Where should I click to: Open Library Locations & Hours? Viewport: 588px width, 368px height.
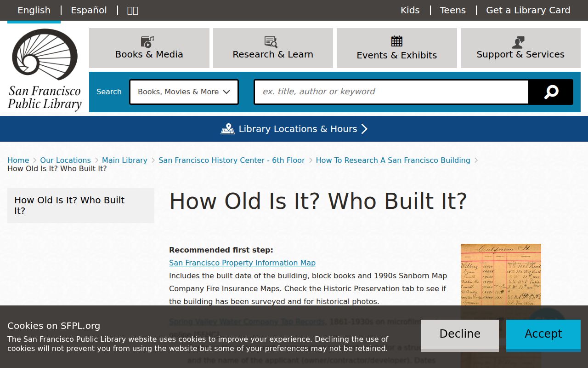(x=294, y=129)
